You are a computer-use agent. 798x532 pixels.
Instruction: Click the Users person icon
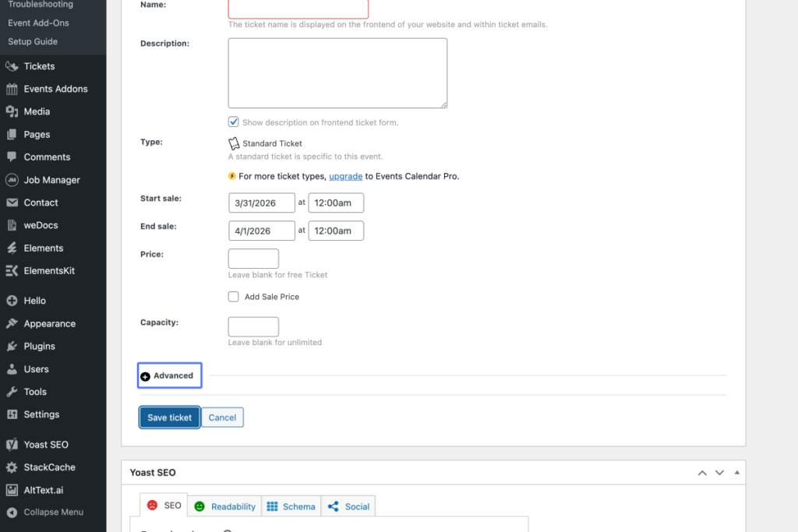pyautogui.click(x=12, y=369)
